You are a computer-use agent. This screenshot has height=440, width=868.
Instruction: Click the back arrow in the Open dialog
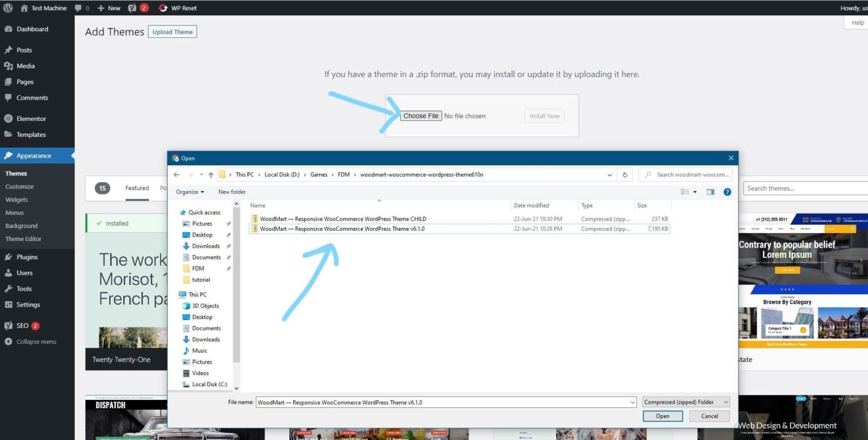pyautogui.click(x=177, y=174)
